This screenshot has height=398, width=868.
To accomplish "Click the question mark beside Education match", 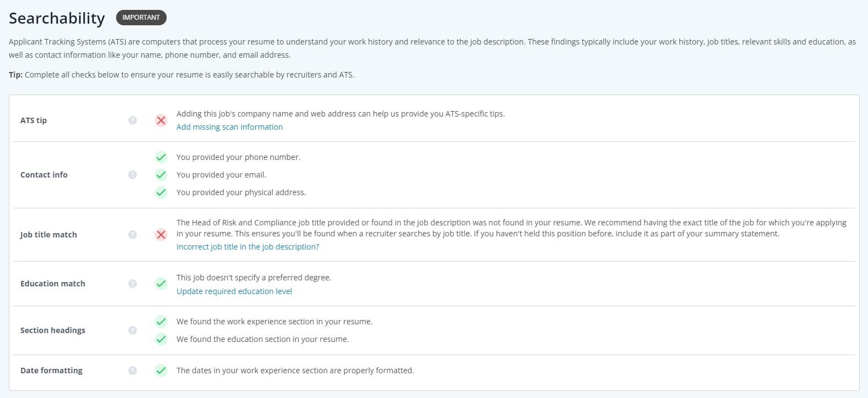I will tap(133, 284).
